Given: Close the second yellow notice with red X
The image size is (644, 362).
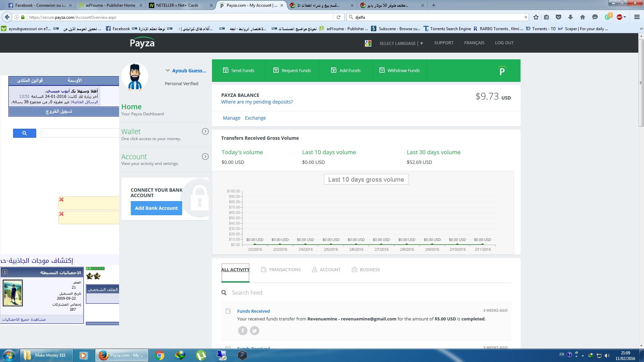Looking at the screenshot, I should coord(61,214).
